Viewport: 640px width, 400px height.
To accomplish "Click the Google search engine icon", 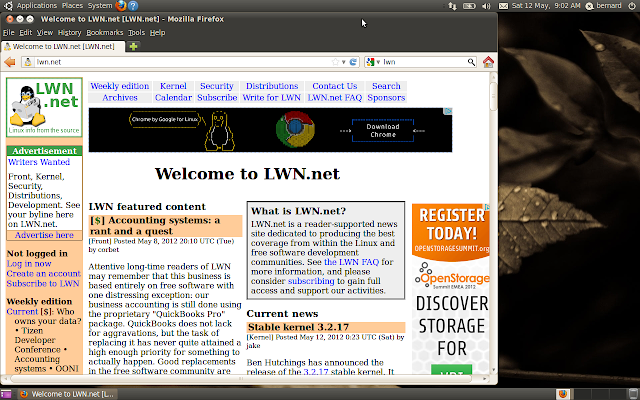I will (370, 62).
